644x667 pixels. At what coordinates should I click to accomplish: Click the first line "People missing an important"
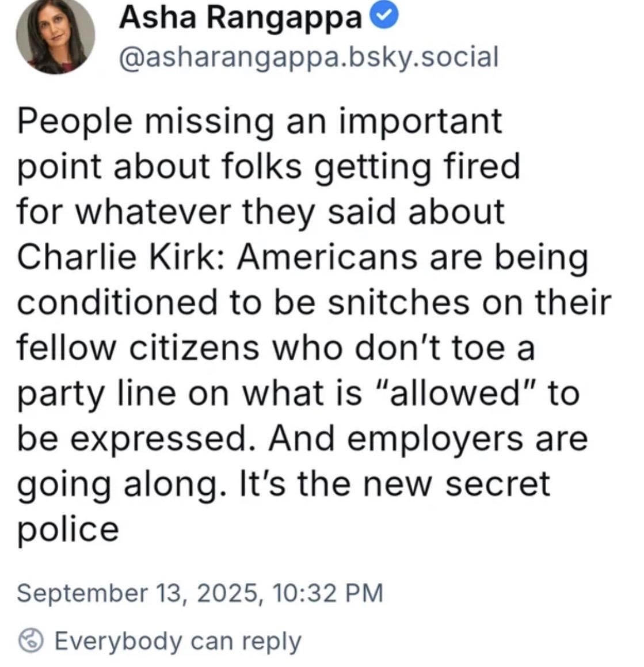260,121
